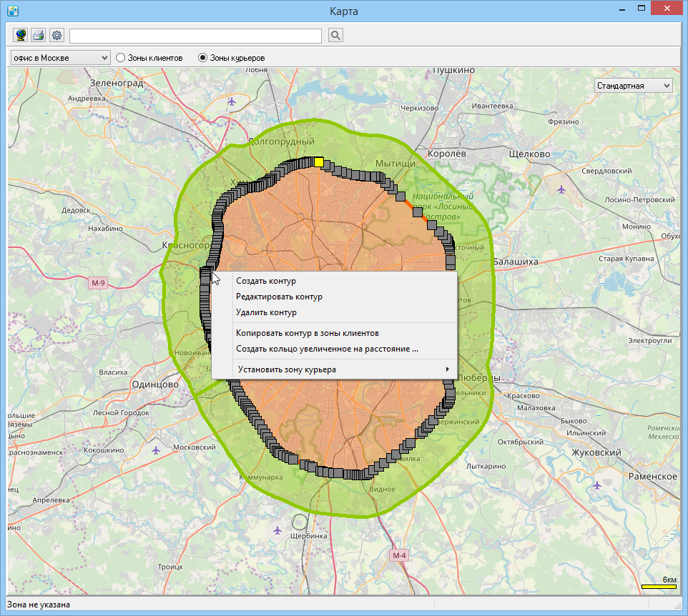Click the Видное label on the map
Image resolution: width=688 pixels, height=616 pixels.
coord(382,490)
